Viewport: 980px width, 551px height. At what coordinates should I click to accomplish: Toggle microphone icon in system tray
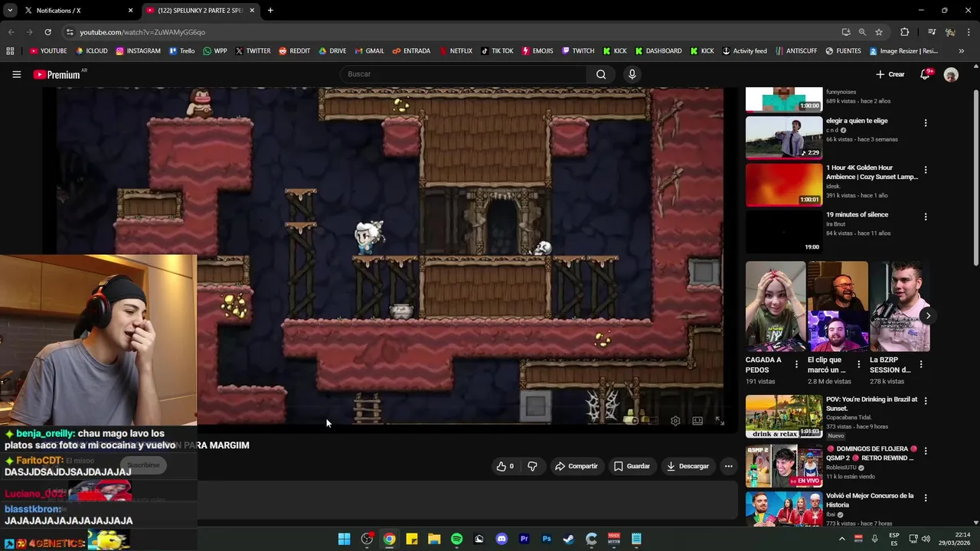coord(874,539)
